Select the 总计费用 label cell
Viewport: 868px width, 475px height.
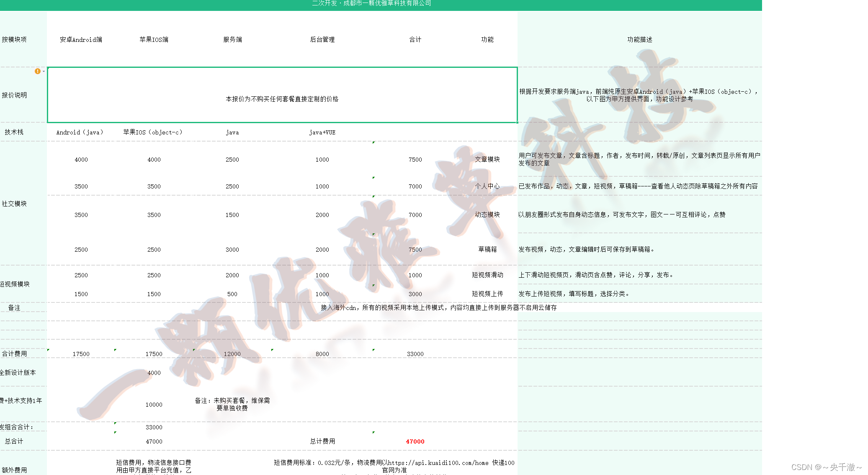pyautogui.click(x=322, y=441)
